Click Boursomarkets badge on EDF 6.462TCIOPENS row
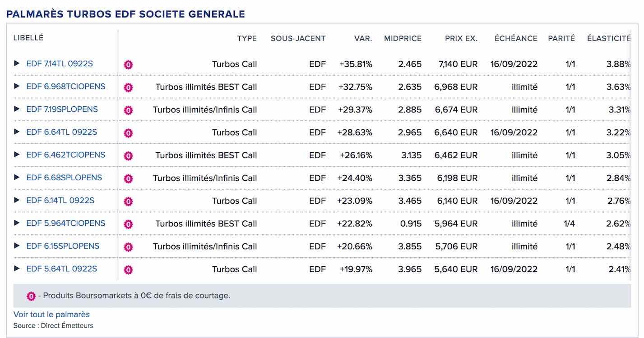This screenshot has height=338, width=644. coord(129,156)
